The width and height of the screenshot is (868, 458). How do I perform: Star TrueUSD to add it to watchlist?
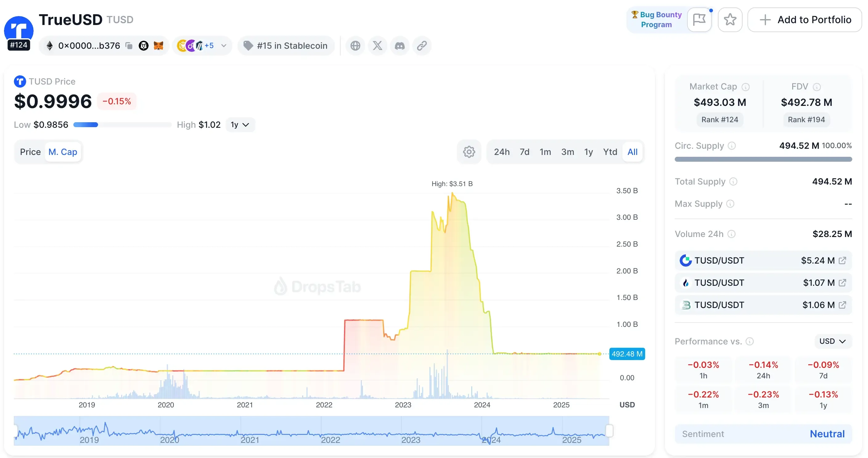[730, 19]
